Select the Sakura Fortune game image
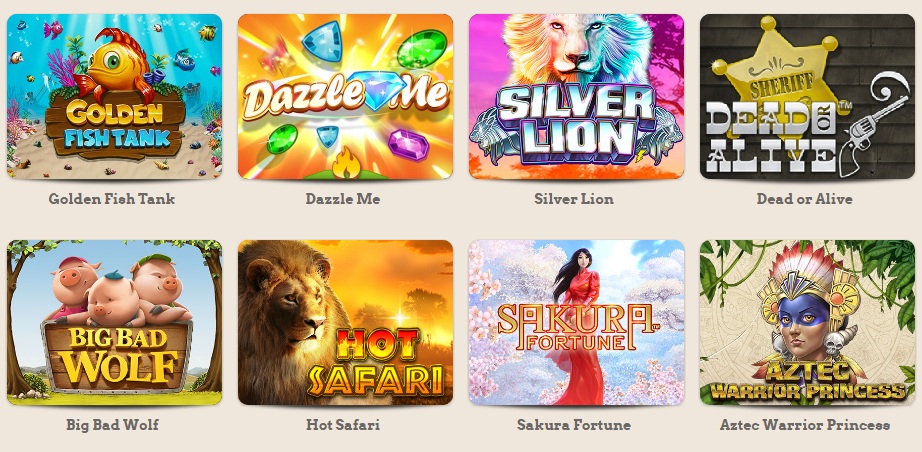 pyautogui.click(x=576, y=323)
